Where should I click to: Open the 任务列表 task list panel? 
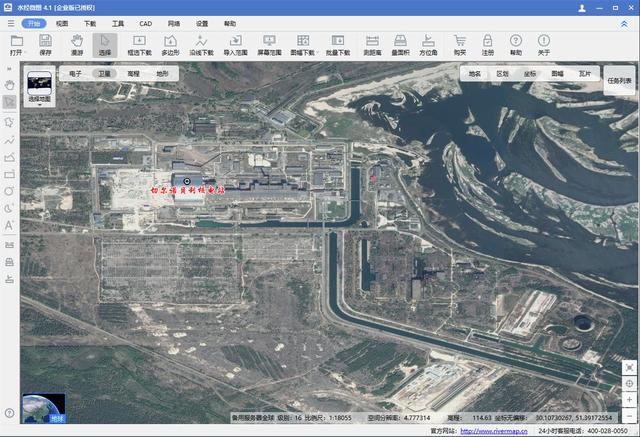coord(620,80)
